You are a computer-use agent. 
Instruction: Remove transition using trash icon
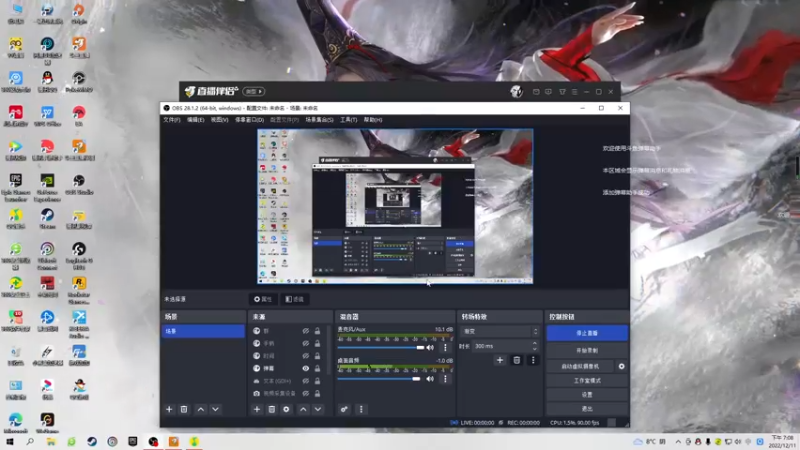516,360
